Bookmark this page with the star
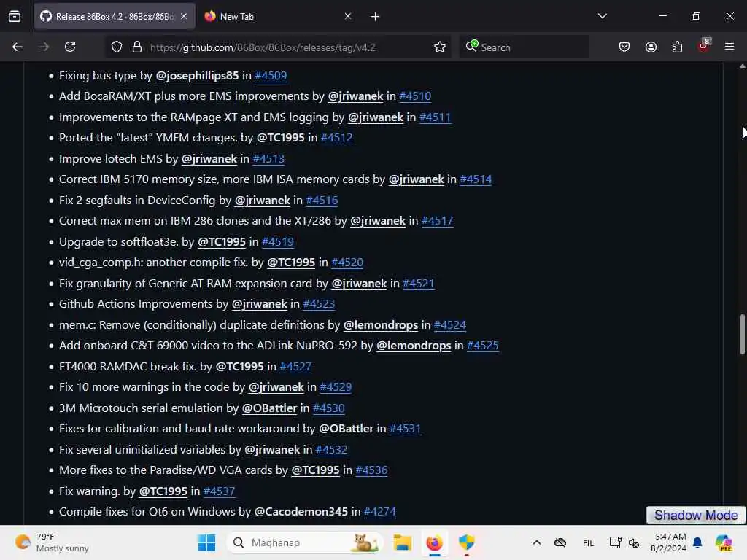Image resolution: width=747 pixels, height=560 pixels. coord(440,47)
